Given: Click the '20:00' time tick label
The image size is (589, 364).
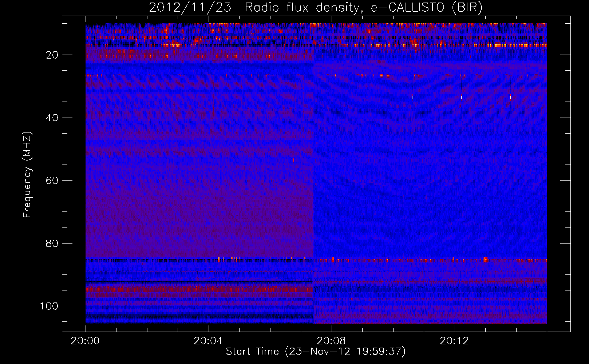Looking at the screenshot, I should click(x=85, y=341).
